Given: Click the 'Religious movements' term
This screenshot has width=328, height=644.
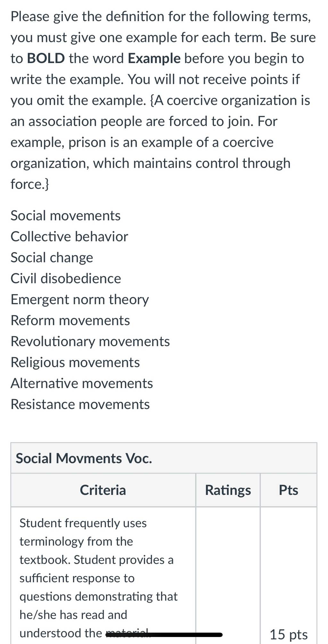Looking at the screenshot, I should [x=75, y=362].
